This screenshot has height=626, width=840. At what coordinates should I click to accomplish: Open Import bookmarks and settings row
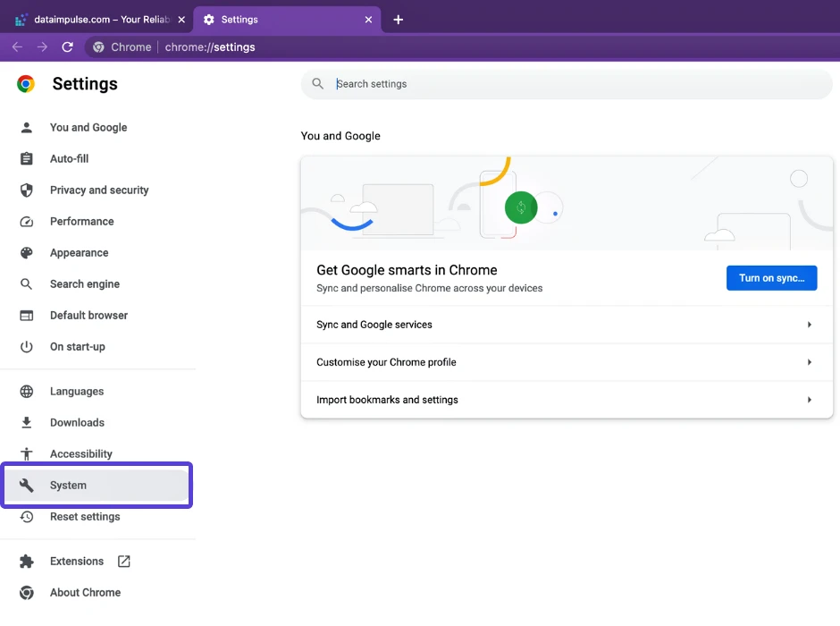(567, 400)
